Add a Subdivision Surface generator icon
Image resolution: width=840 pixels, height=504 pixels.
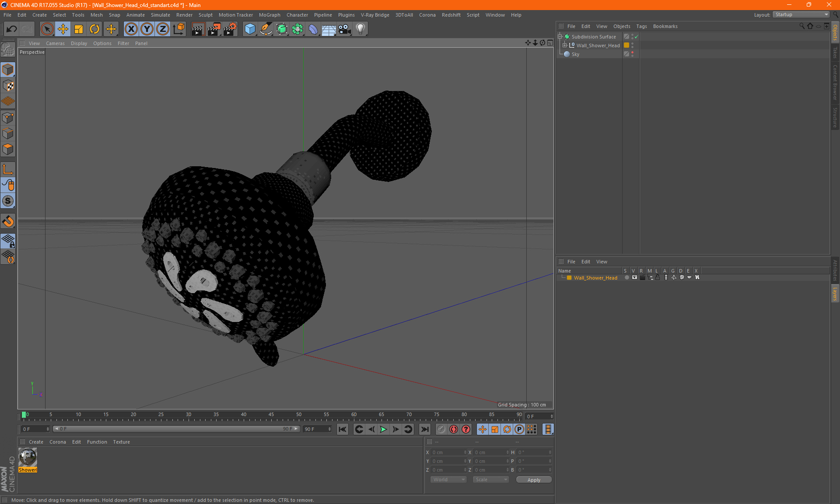point(282,29)
